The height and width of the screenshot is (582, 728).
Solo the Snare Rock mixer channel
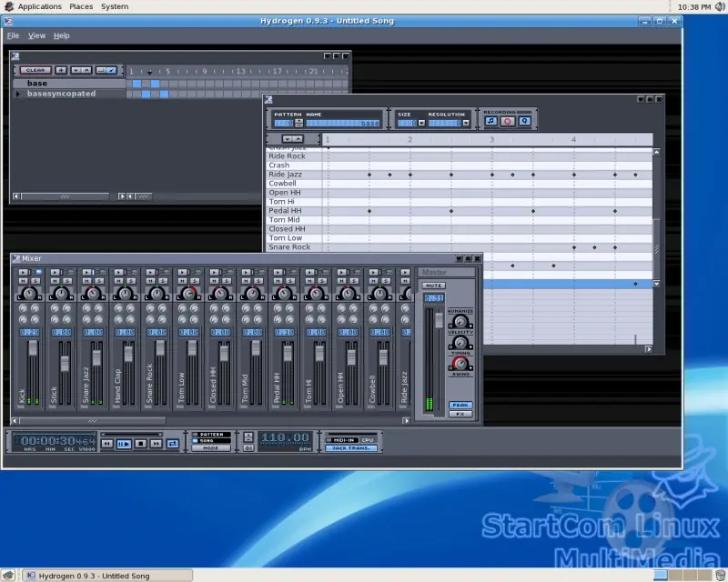(x=163, y=281)
